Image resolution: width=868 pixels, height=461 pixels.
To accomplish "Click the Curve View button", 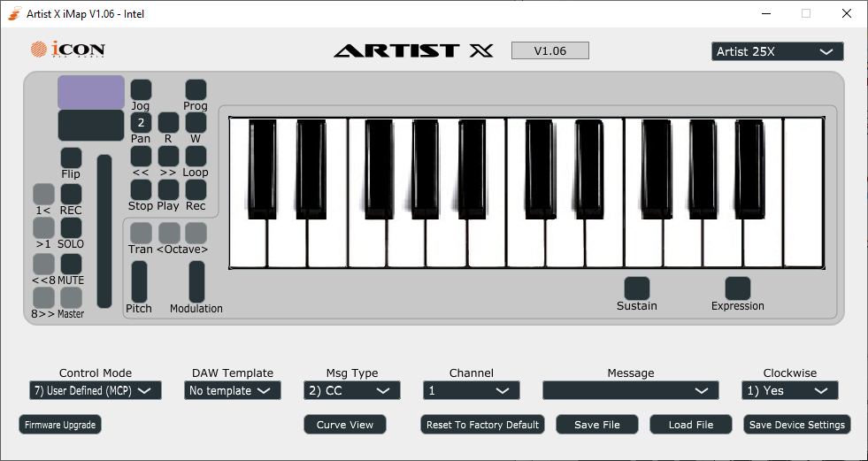I will pos(345,425).
